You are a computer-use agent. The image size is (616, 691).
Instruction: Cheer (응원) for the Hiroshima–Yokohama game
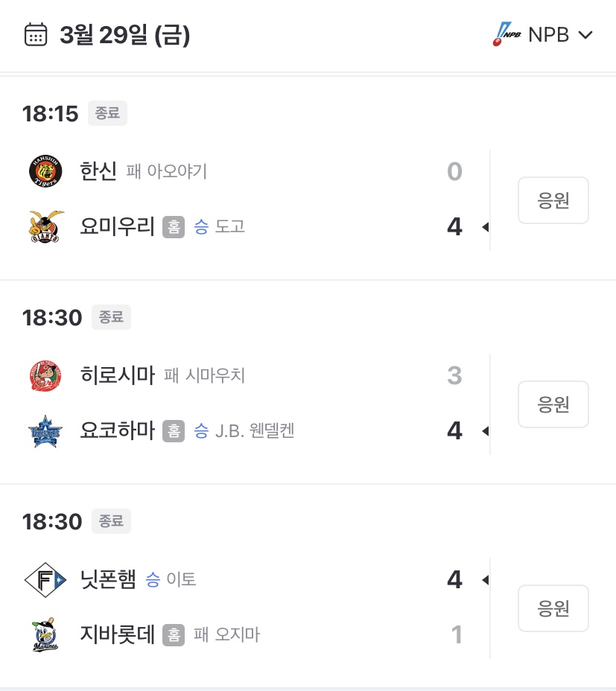tap(553, 404)
